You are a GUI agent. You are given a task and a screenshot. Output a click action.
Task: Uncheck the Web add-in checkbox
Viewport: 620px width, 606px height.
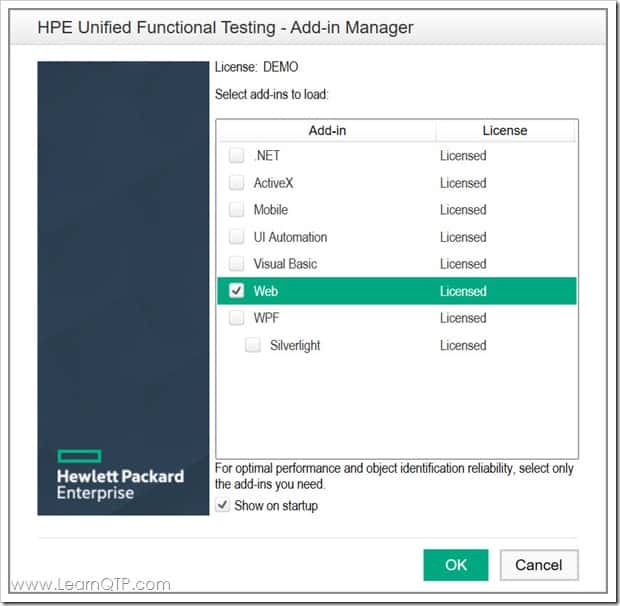click(236, 291)
